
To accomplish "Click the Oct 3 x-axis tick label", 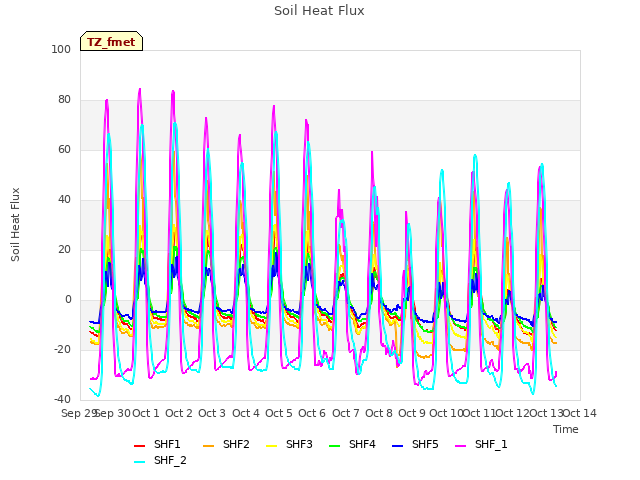I will (212, 413).
